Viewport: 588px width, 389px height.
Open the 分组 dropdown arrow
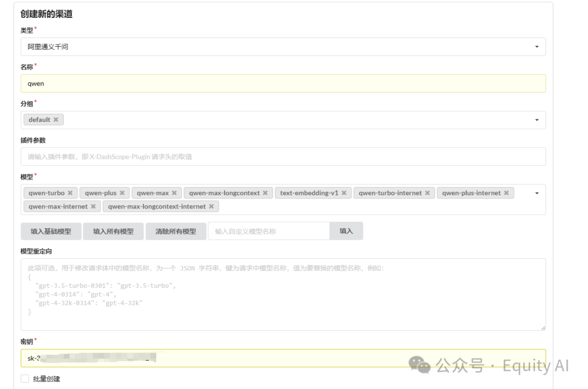[x=537, y=120]
